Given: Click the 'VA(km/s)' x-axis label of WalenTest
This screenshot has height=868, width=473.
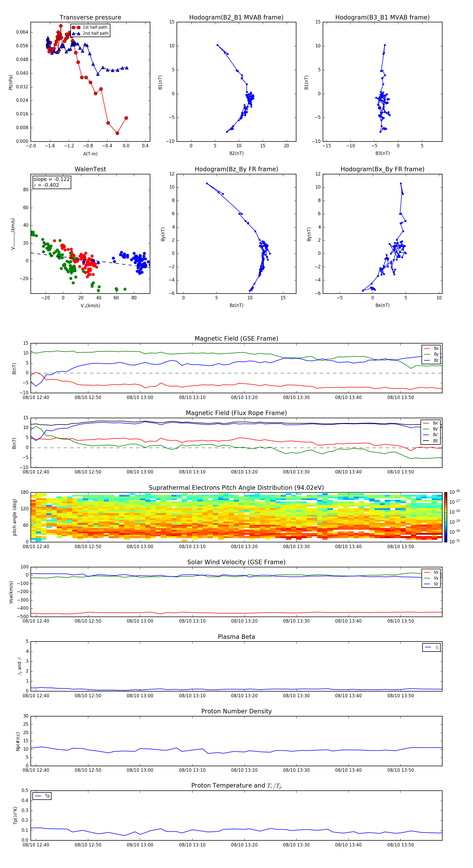Looking at the screenshot, I should click(90, 306).
